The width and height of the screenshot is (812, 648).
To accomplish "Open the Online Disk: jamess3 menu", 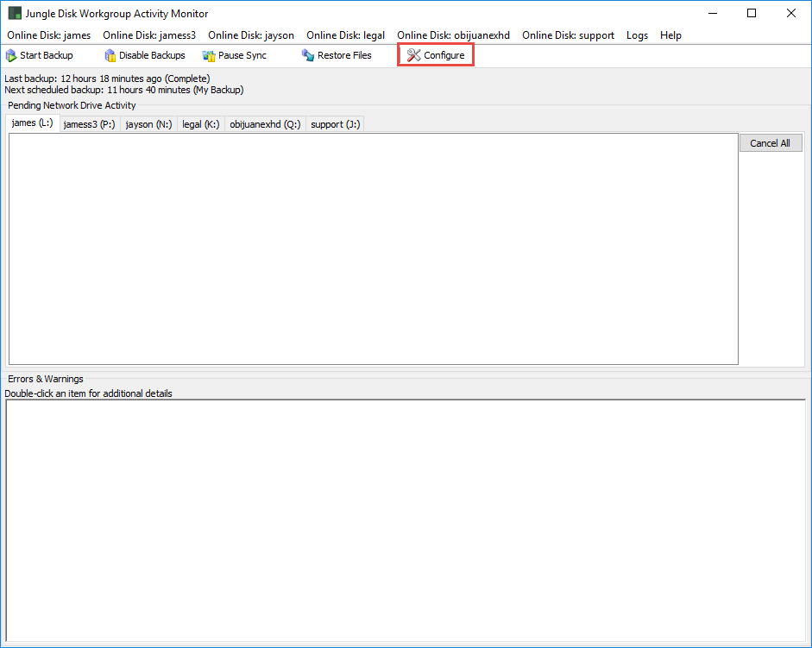I will [x=149, y=35].
